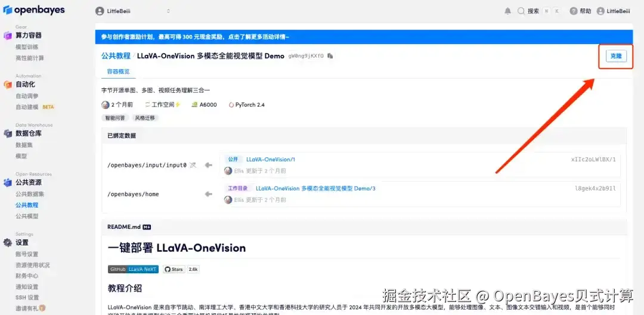Open 高性能计算 in the sidebar
Screen dimensions: 644x315
30,58
